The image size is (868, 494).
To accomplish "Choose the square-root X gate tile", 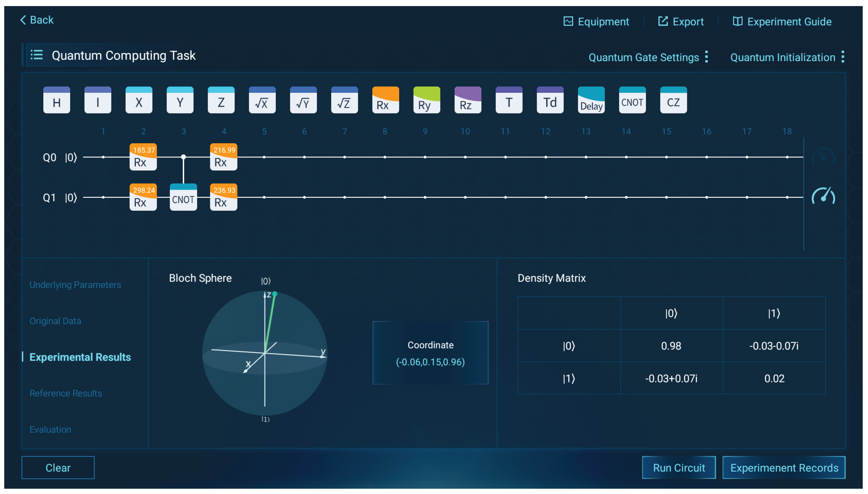I will 262,100.
